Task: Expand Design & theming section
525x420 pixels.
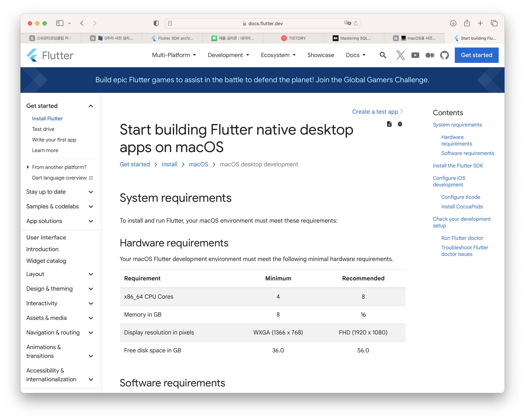Action: tap(91, 289)
